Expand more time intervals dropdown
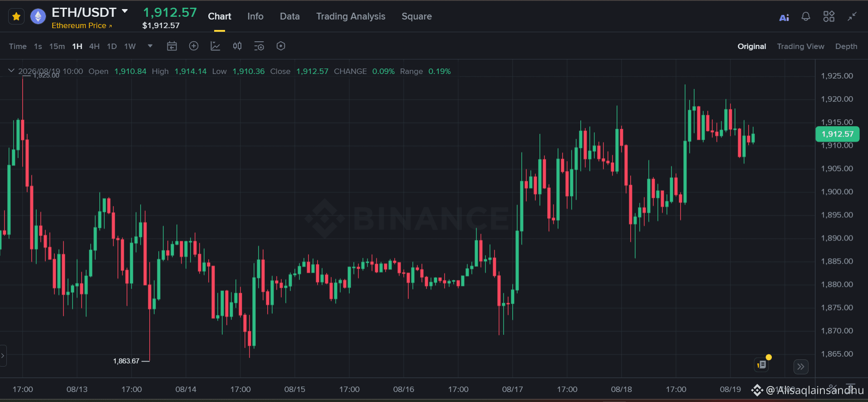Viewport: 868px width, 402px height. pyautogui.click(x=150, y=46)
